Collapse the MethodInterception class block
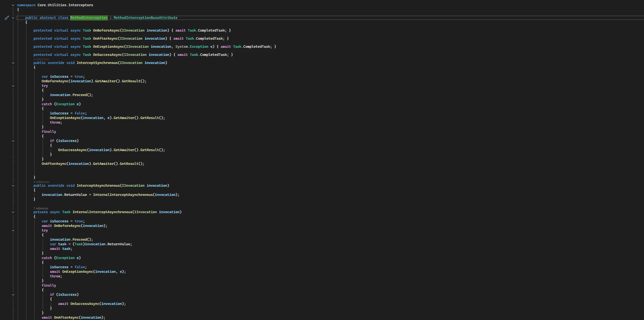The height and width of the screenshot is (320, 644). click(13, 18)
